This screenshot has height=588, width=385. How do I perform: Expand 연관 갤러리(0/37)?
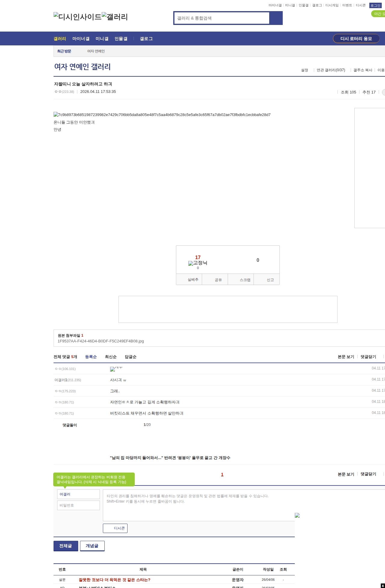[x=331, y=70]
